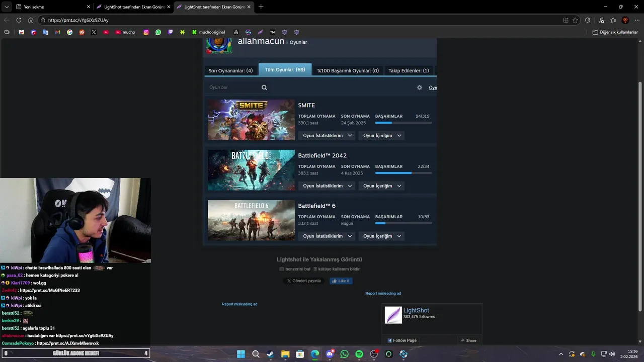Image resolution: width=644 pixels, height=362 pixels.
Task: Expand Battlefield 6 Oyun İçeriğim dropdown
Action: coord(381,236)
